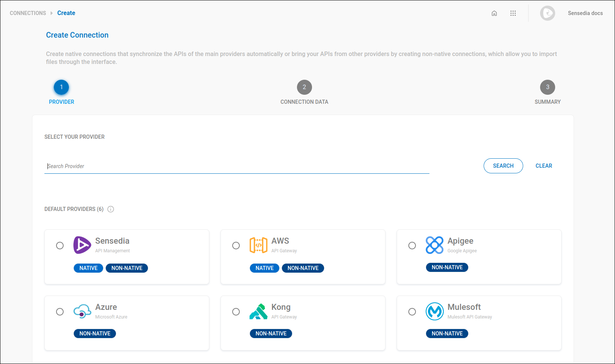Jump to step 3 Summary
The height and width of the screenshot is (364, 615).
point(547,87)
